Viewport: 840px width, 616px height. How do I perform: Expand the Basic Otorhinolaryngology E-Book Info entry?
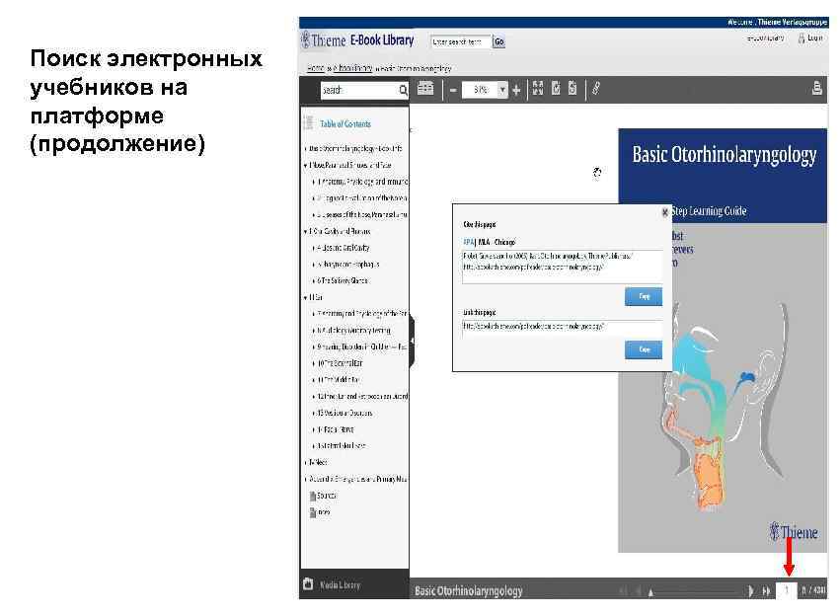pyautogui.click(x=305, y=148)
